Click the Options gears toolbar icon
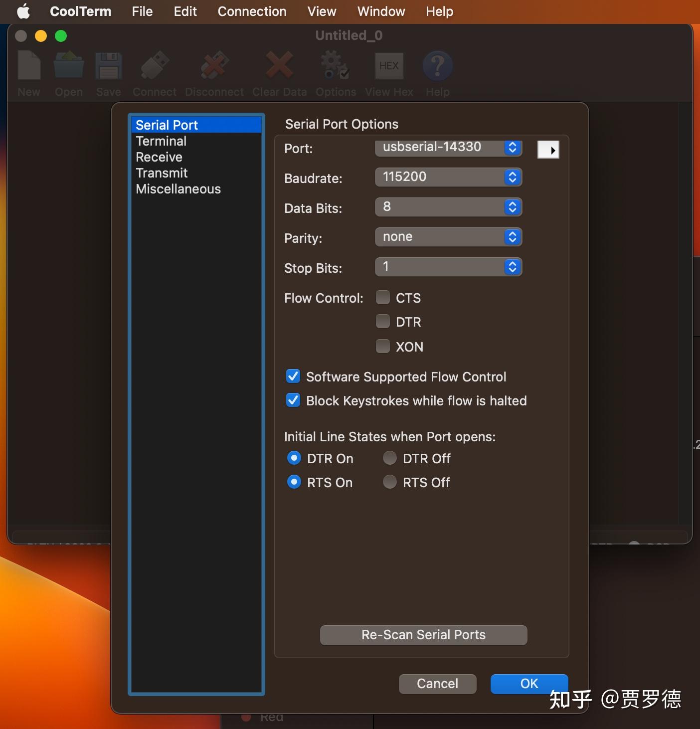 pyautogui.click(x=336, y=66)
